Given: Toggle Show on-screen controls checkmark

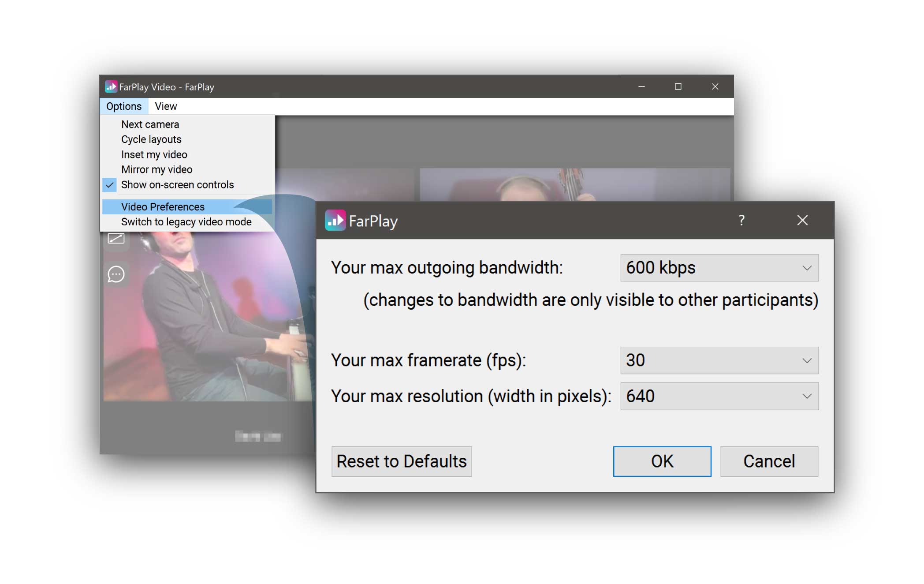Looking at the screenshot, I should coord(110,185).
